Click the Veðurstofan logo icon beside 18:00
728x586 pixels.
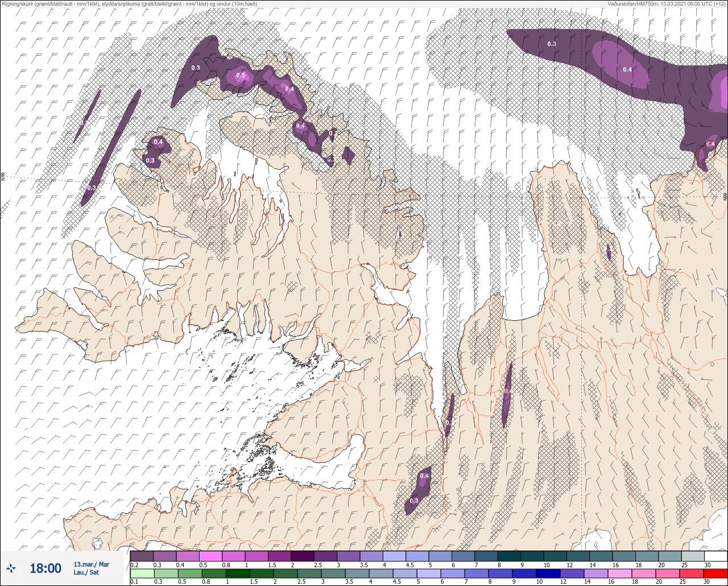click(x=11, y=568)
